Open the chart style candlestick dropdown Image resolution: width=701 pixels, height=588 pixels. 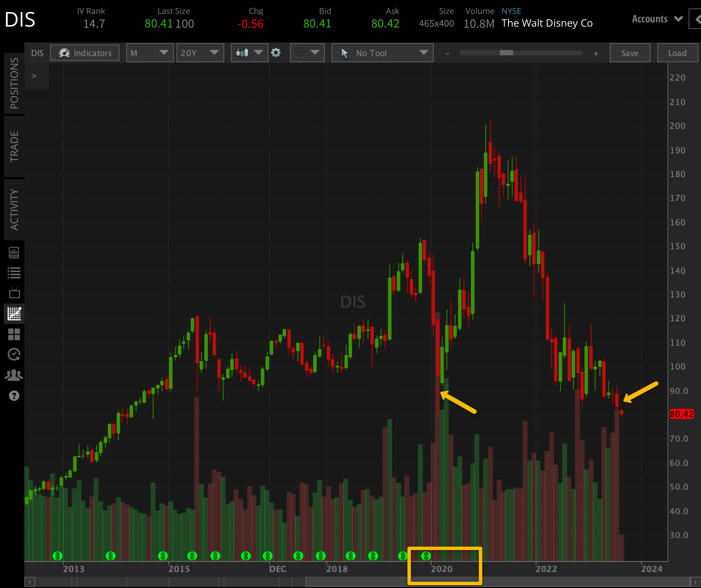(249, 53)
